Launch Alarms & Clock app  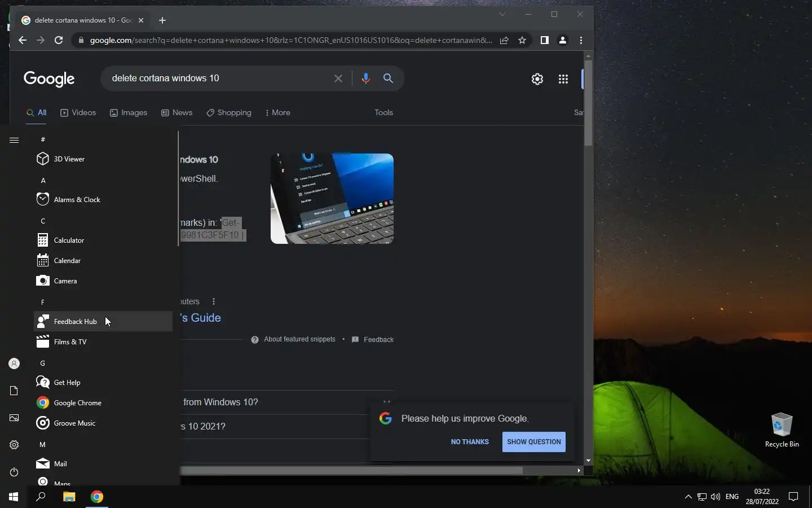tap(103, 200)
